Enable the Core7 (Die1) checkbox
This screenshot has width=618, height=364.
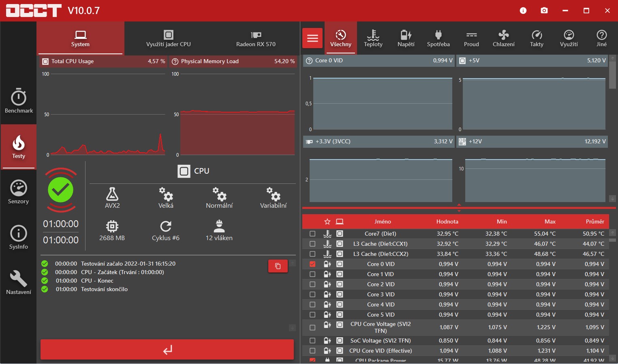pyautogui.click(x=312, y=234)
